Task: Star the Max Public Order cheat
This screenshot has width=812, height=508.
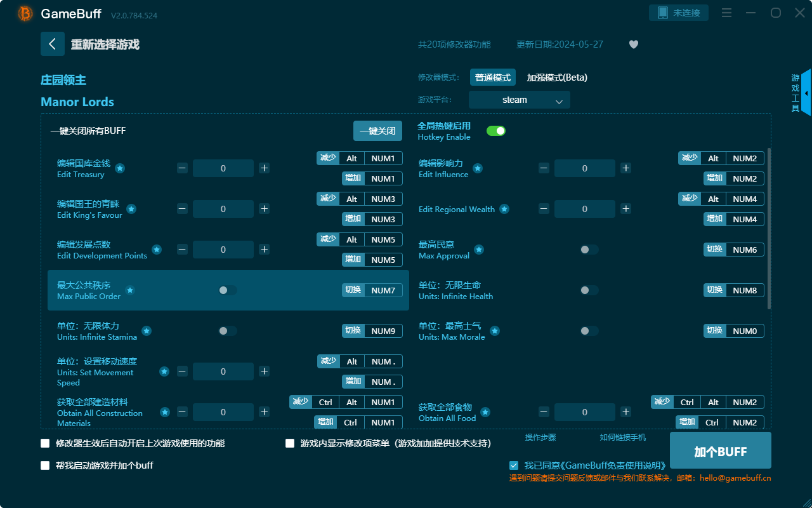Action: 130,290
